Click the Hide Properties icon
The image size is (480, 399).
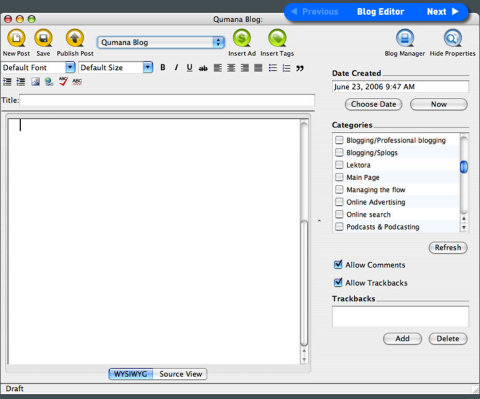[x=452, y=38]
